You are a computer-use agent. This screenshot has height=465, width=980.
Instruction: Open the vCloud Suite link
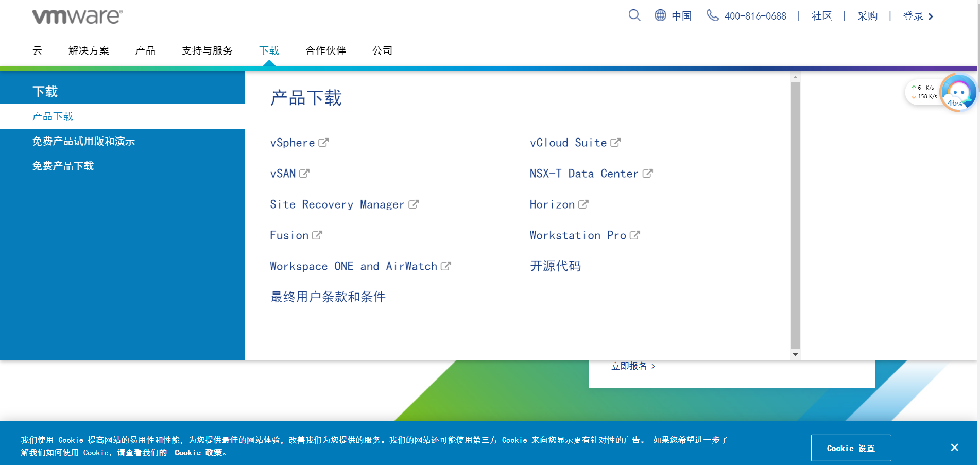click(569, 143)
